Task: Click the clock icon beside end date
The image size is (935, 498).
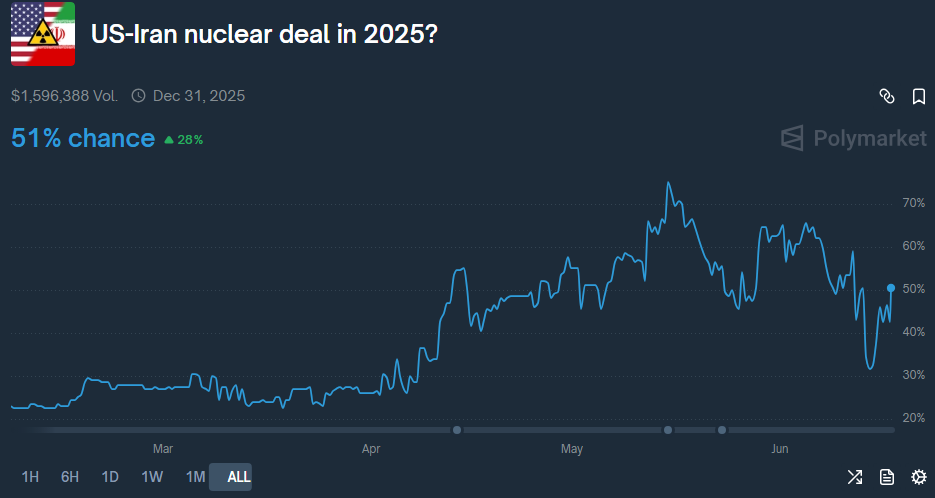Action: tap(138, 96)
